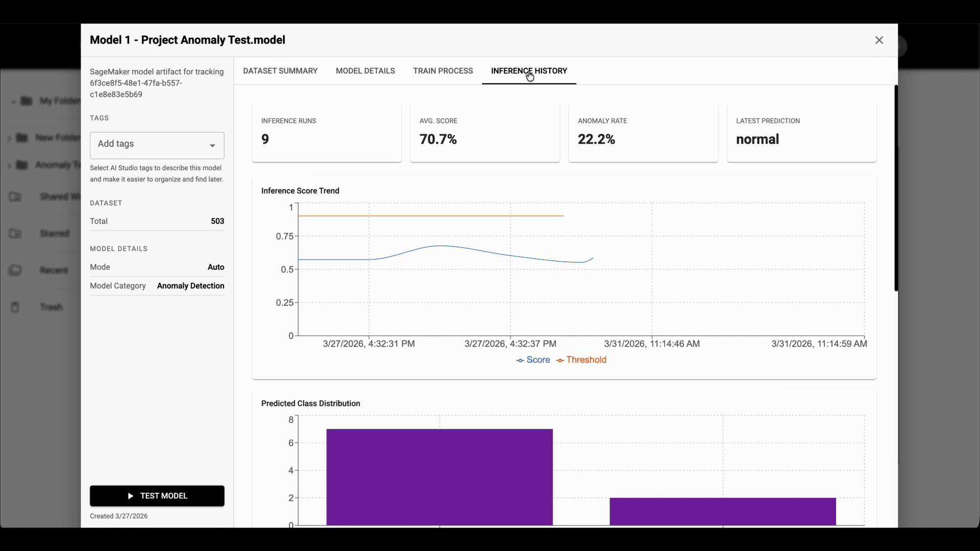This screenshot has height=551, width=980.
Task: Toggle Threshold series in chart legend
Action: 586,360
